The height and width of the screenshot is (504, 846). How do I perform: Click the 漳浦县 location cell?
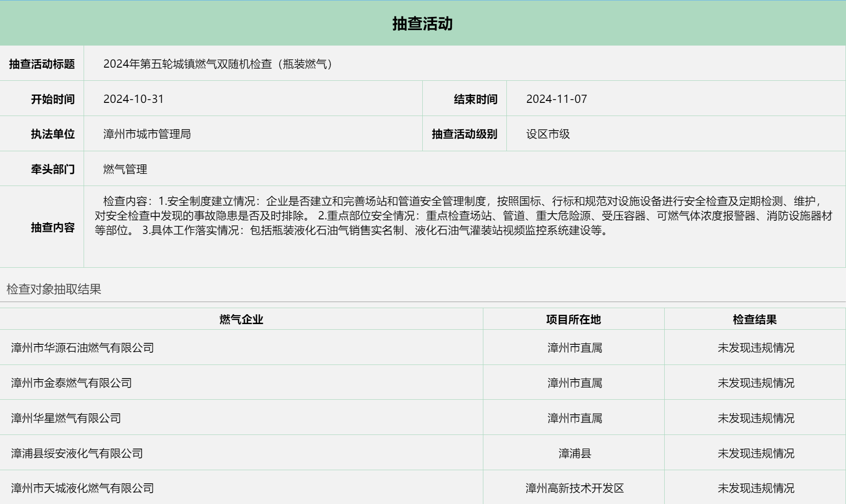point(574,454)
